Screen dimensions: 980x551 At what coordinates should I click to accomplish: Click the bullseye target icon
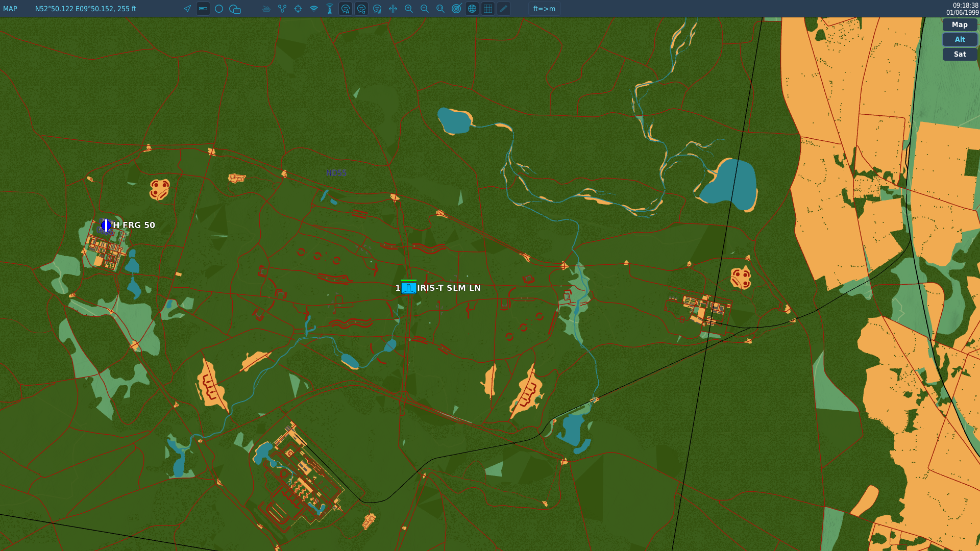click(456, 9)
